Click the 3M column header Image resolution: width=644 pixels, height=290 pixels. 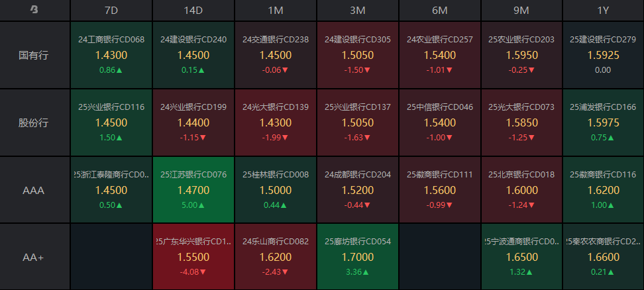click(358, 10)
